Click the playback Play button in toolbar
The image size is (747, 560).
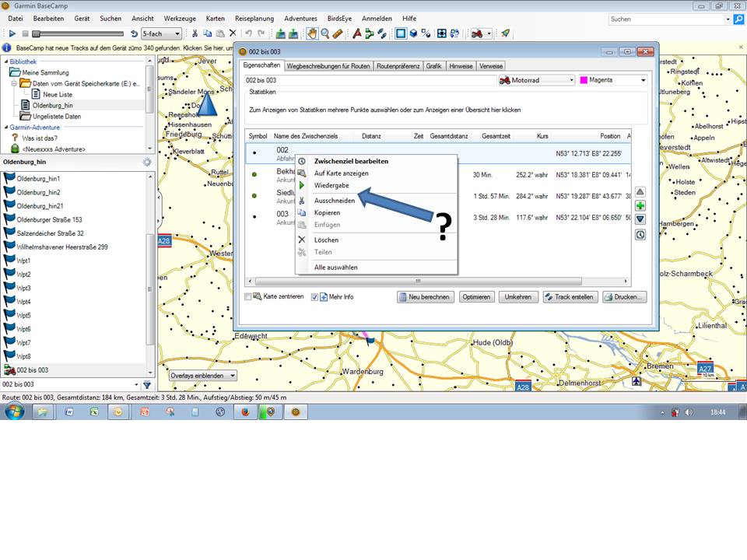[x=12, y=33]
